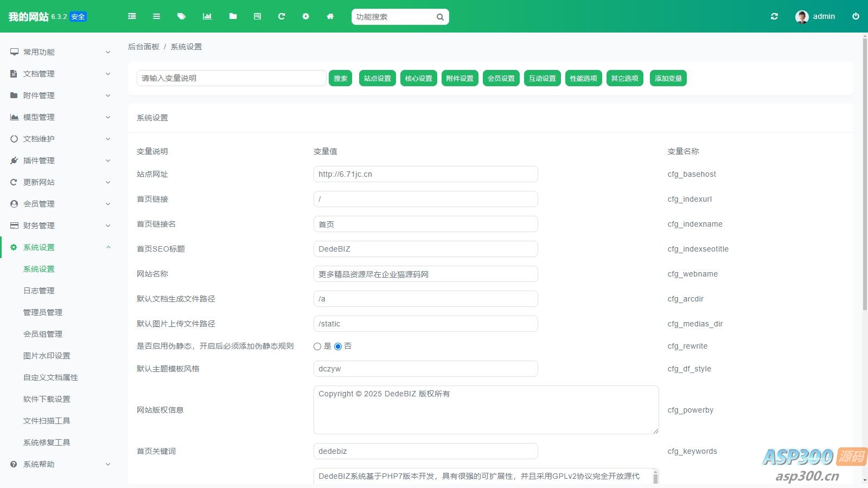The image size is (868, 488).
Task: Click the 核心设置 button
Action: click(418, 78)
